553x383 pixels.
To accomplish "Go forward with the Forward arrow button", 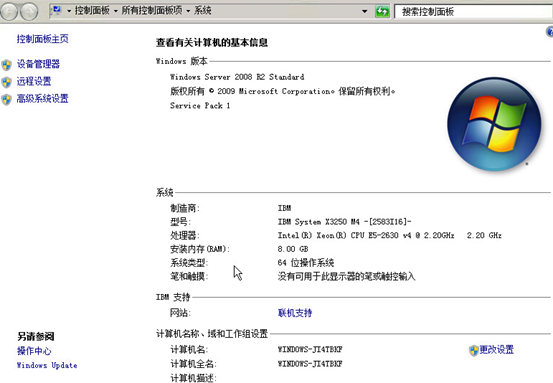I will (29, 12).
